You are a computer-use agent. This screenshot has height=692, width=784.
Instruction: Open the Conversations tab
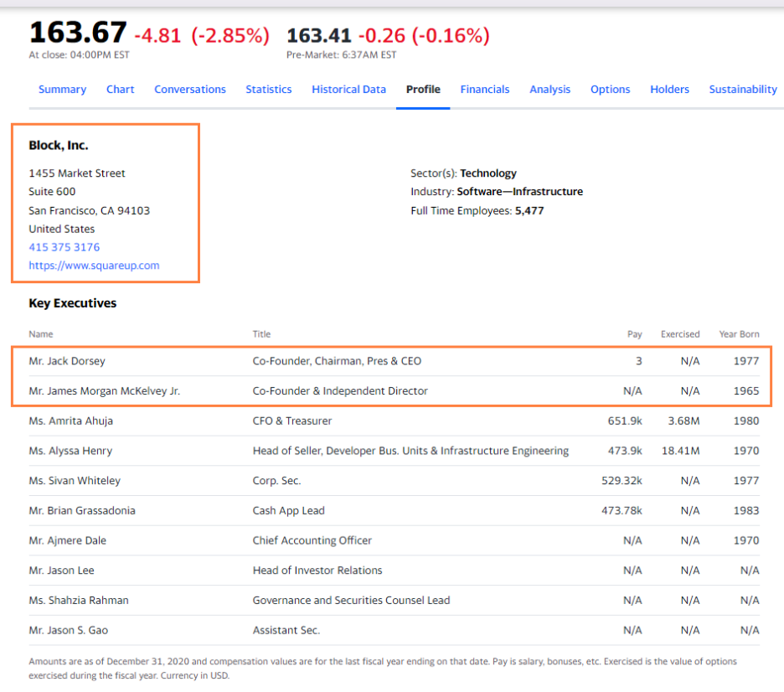pos(190,90)
